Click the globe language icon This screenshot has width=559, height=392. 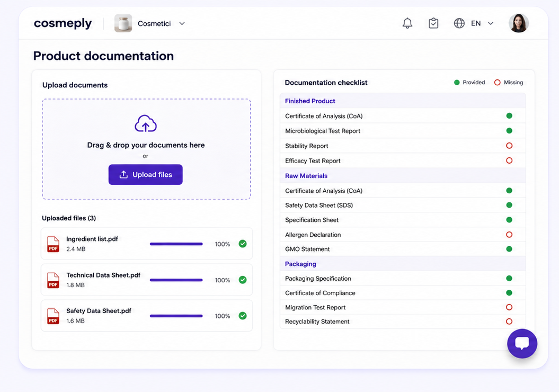[459, 23]
